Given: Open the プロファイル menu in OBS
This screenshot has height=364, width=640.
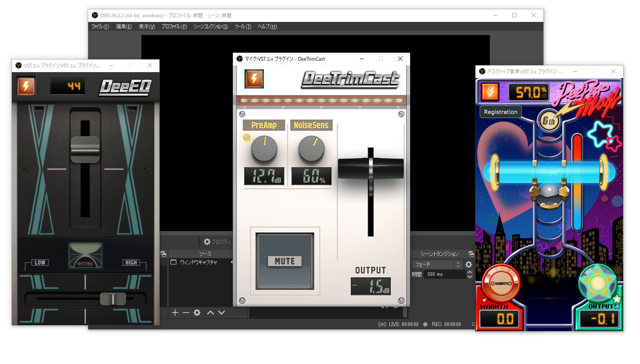Looking at the screenshot, I should click(174, 27).
